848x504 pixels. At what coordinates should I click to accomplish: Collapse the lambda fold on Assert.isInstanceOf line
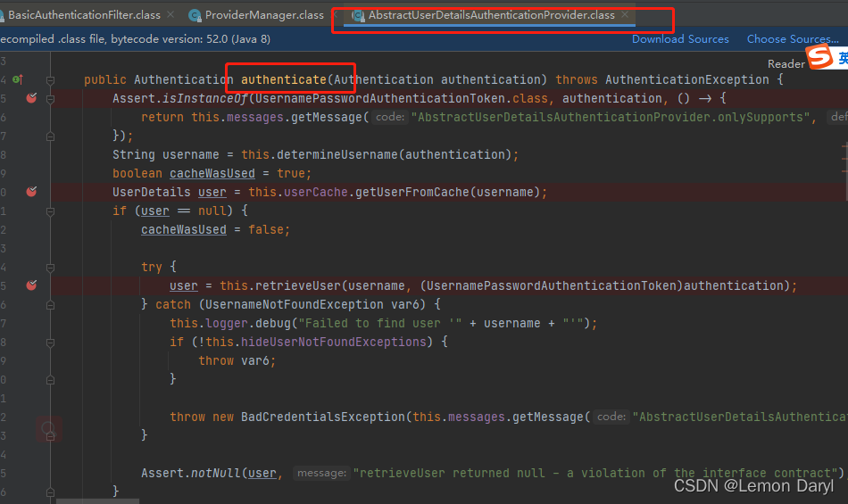point(50,99)
